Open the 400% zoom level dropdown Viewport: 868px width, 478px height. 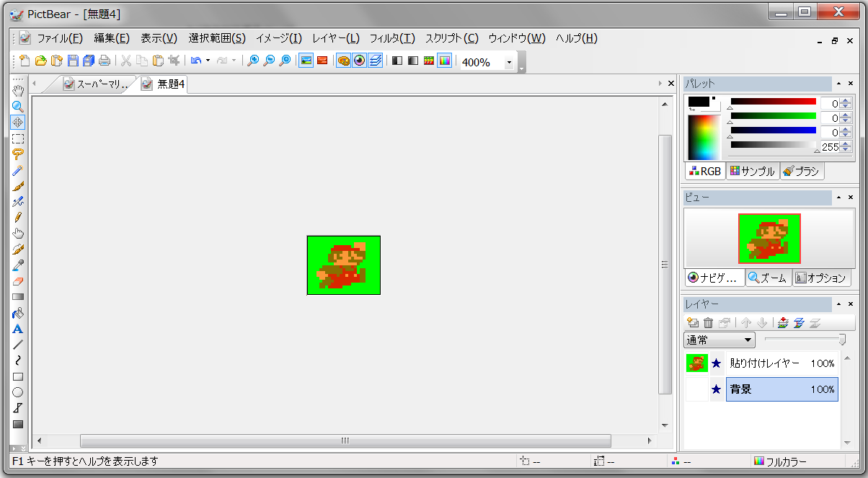point(509,63)
